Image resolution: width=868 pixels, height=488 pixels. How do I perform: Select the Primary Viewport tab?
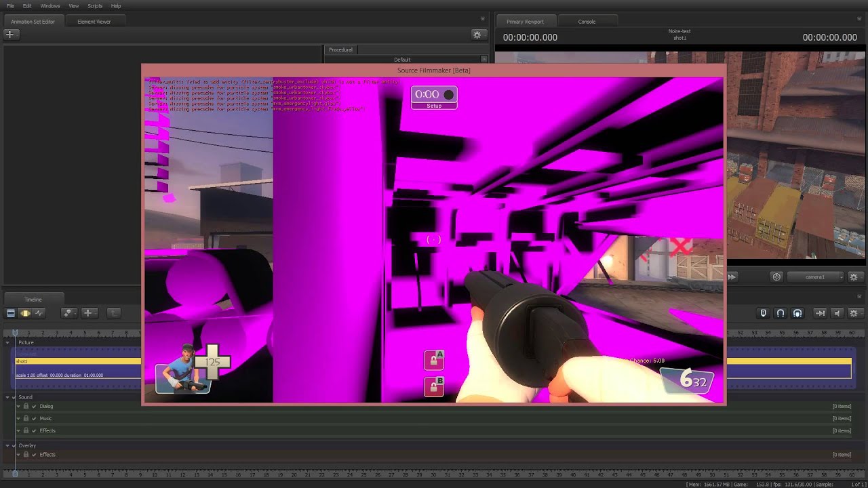[525, 22]
